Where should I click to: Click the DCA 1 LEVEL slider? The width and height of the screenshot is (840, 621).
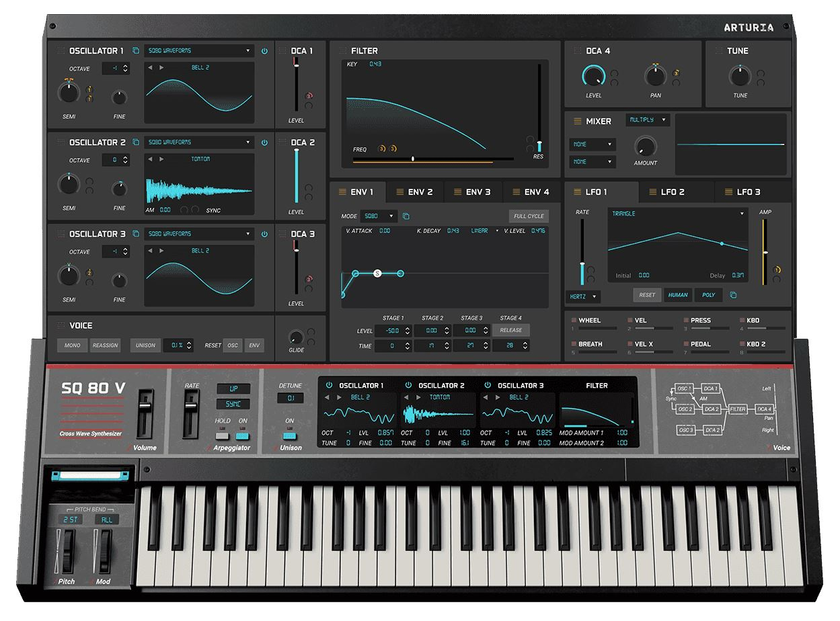(x=295, y=84)
